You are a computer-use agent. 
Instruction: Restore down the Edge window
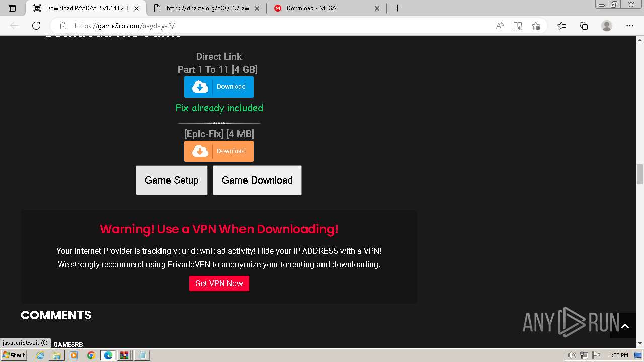[x=614, y=4]
